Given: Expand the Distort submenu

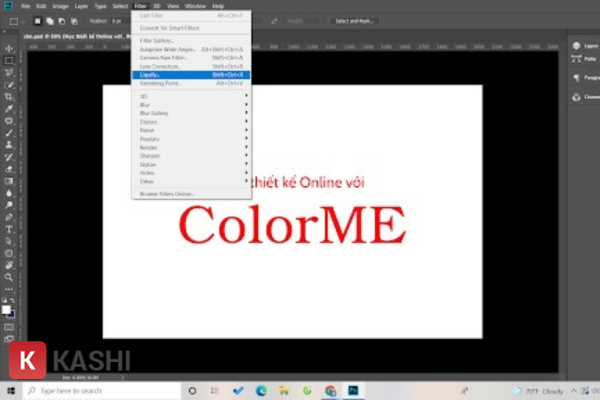Looking at the screenshot, I should [191, 122].
